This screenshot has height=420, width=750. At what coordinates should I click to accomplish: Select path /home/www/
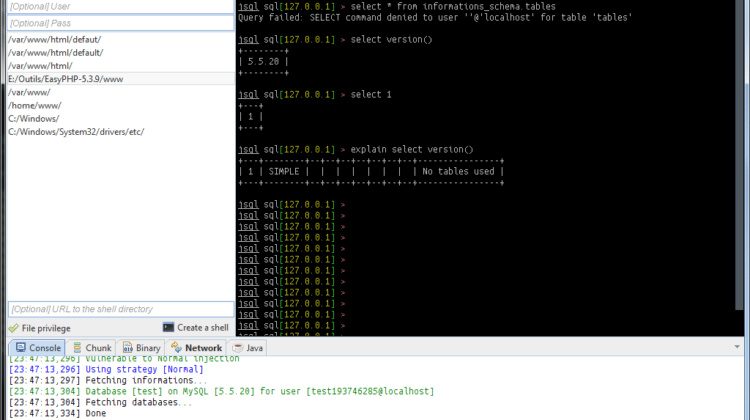[121, 105]
